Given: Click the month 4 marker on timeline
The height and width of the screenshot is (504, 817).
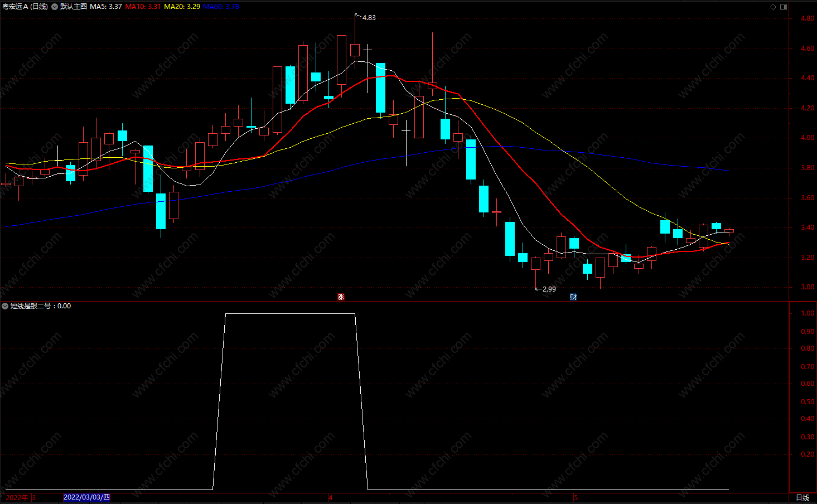Looking at the screenshot, I should pyautogui.click(x=331, y=497).
